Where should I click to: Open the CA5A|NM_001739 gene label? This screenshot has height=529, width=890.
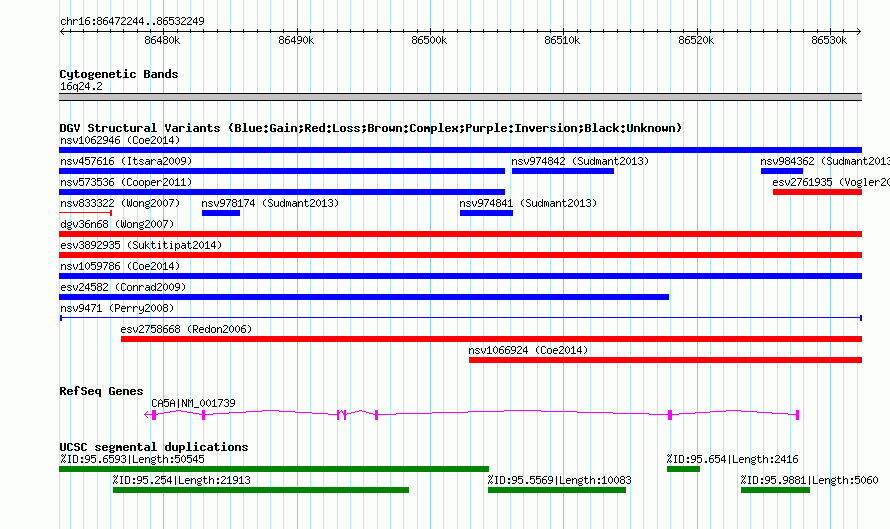click(x=193, y=403)
